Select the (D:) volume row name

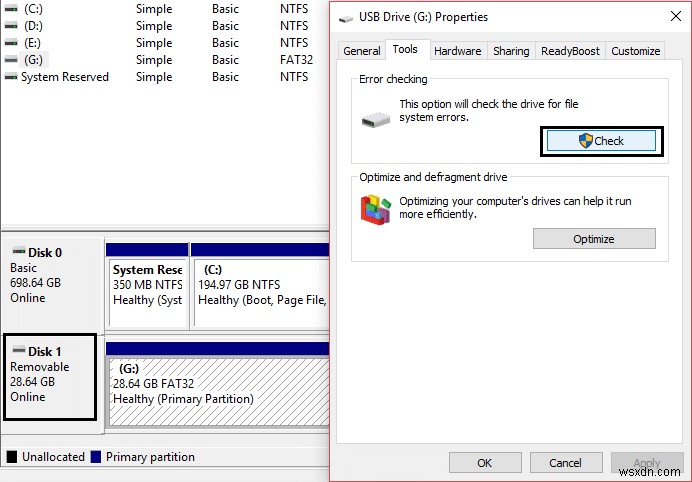point(34,26)
